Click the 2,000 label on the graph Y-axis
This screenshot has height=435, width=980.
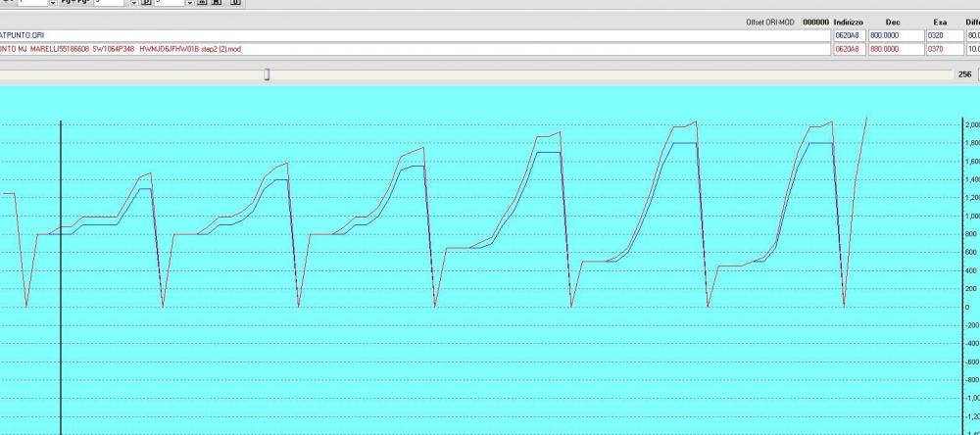[x=971, y=125]
